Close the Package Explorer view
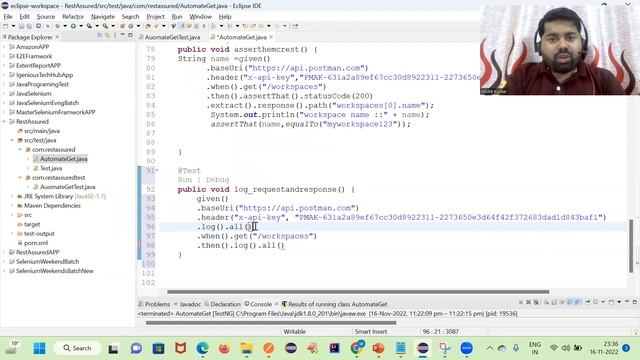 (x=57, y=37)
